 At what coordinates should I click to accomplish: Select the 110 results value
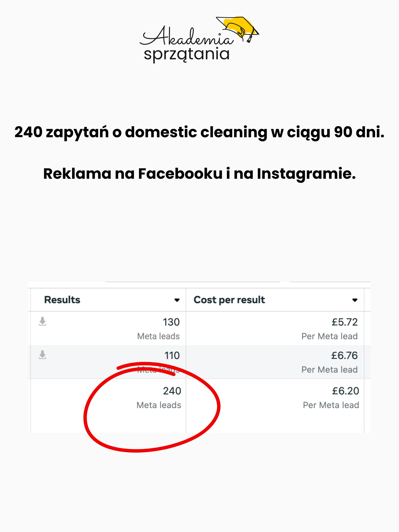click(172, 356)
